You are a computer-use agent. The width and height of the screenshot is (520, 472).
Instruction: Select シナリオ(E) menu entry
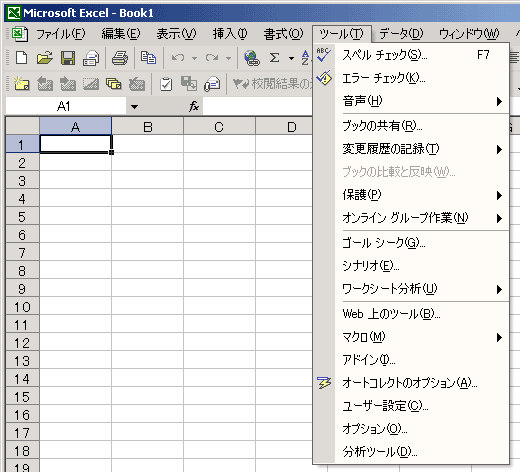click(411, 266)
